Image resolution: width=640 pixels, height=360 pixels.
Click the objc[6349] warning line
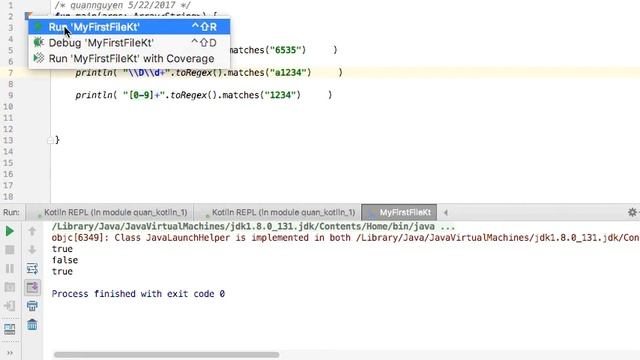pyautogui.click(x=345, y=238)
